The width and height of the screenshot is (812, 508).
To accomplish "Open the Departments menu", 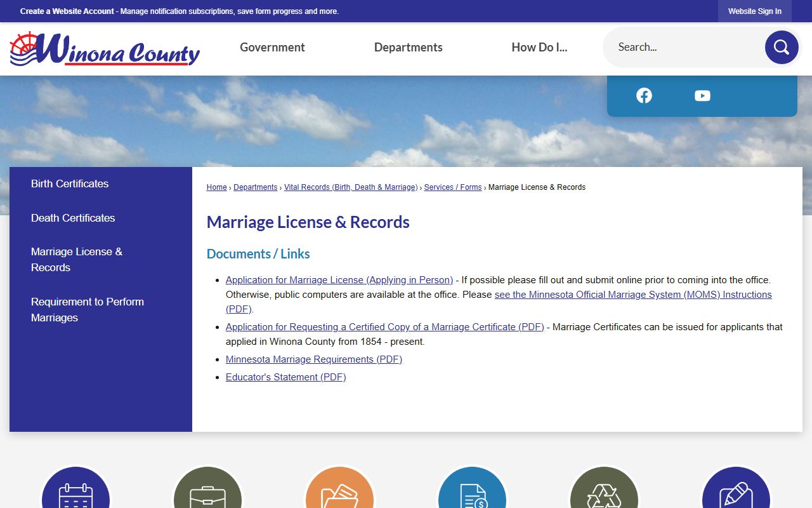I will (408, 48).
